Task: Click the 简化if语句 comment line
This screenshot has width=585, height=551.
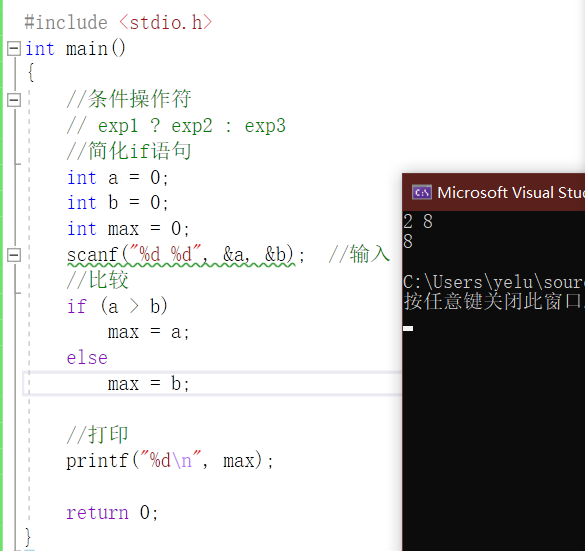Action: [x=129, y=151]
